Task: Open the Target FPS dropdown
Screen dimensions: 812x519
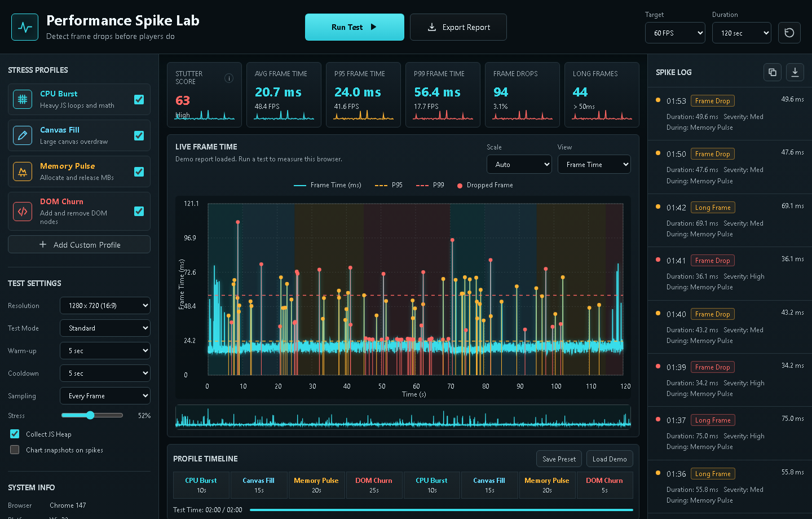Action: pos(675,33)
